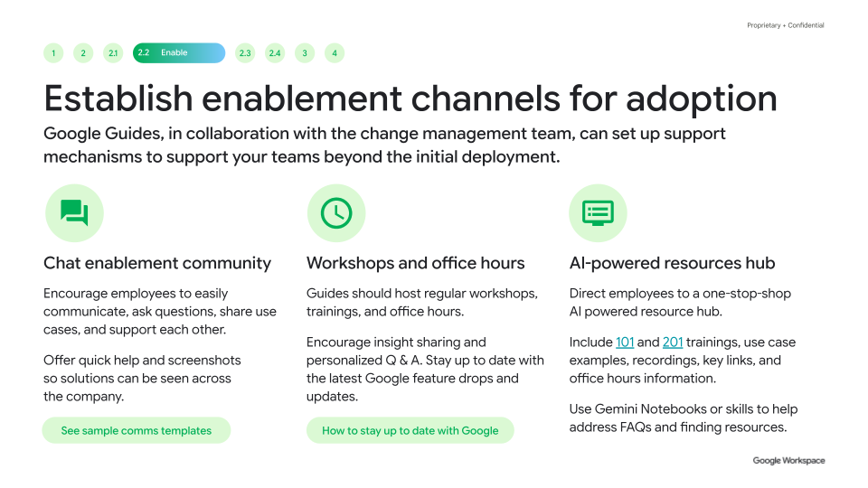Open How to stay up to date with Google
The height and width of the screenshot is (488, 868).
410,430
